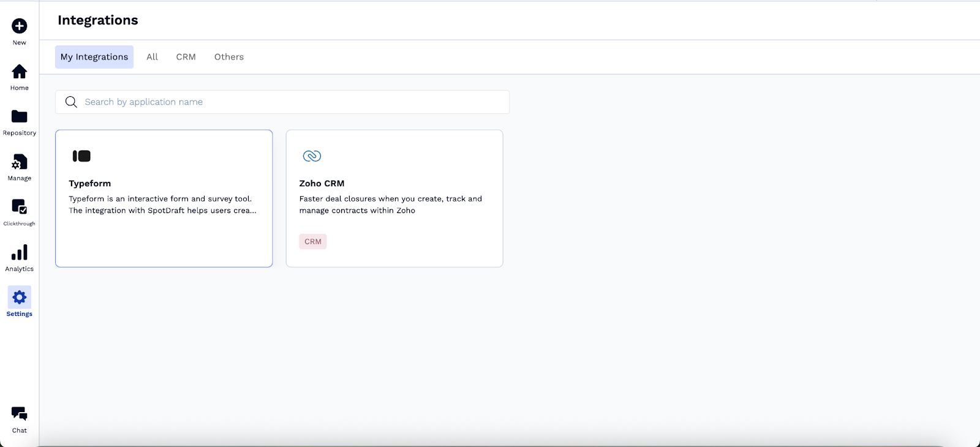Viewport: 980px width, 447px height.
Task: Click the Settings gear icon
Action: (x=20, y=298)
